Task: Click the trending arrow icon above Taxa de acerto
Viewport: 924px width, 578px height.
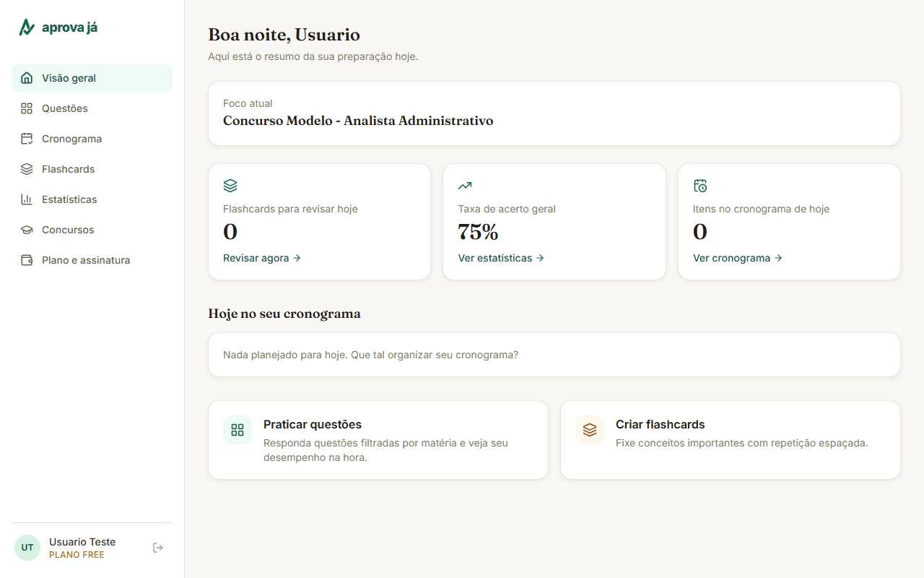Action: (x=465, y=186)
